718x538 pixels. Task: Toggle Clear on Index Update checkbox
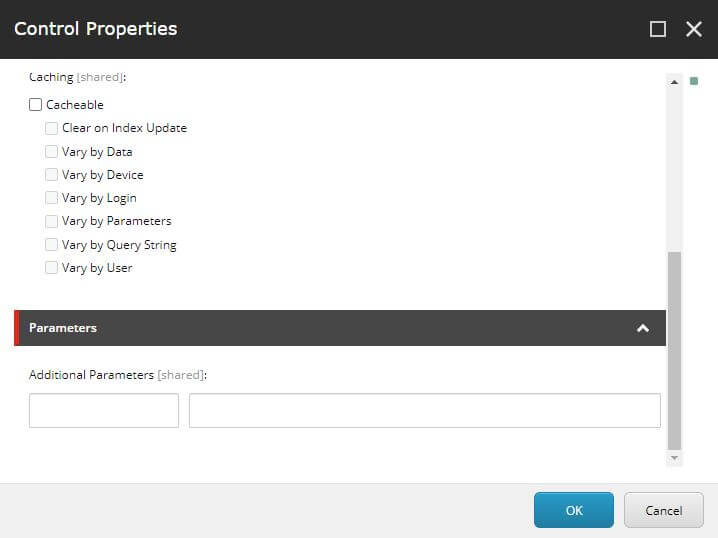click(51, 128)
